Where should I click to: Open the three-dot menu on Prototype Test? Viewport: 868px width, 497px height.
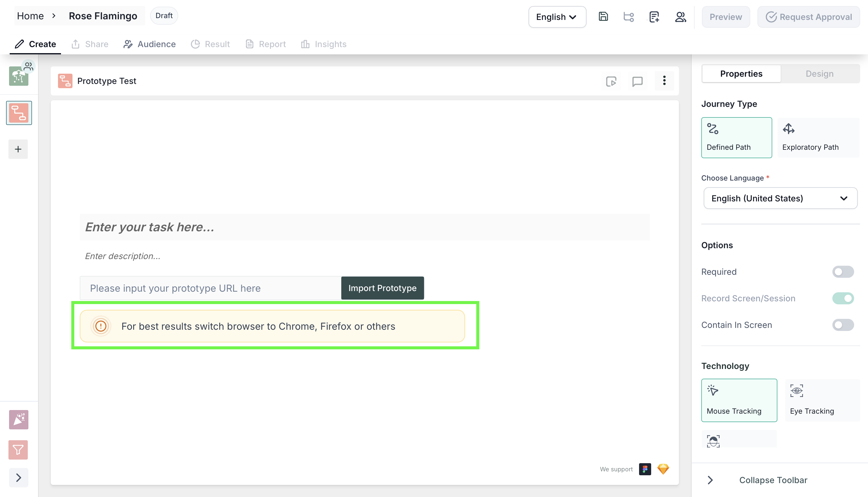point(664,81)
